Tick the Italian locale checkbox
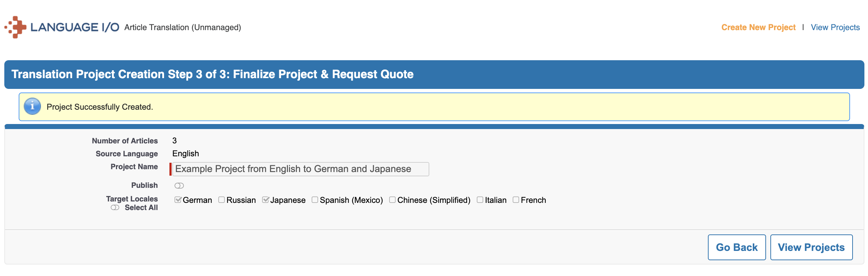 [480, 200]
